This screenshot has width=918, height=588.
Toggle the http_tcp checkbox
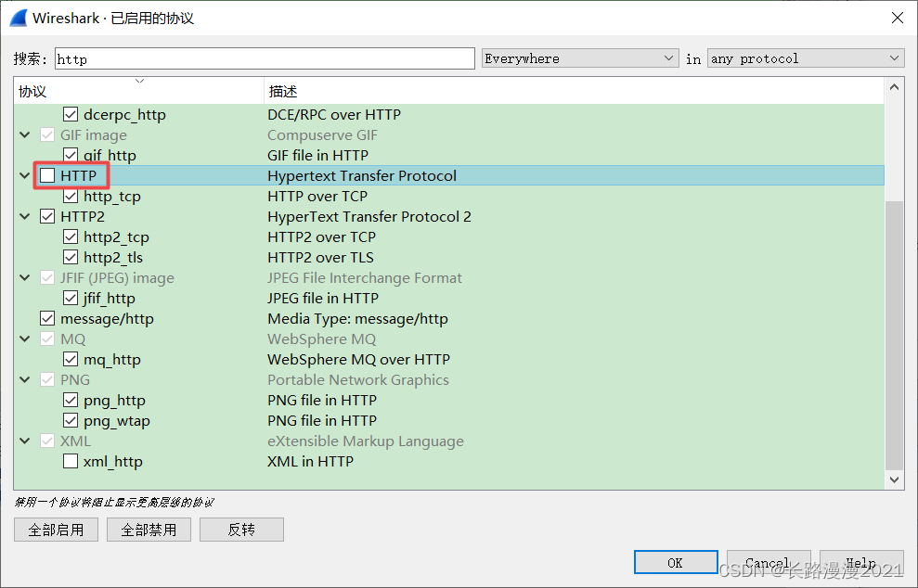[x=71, y=196]
